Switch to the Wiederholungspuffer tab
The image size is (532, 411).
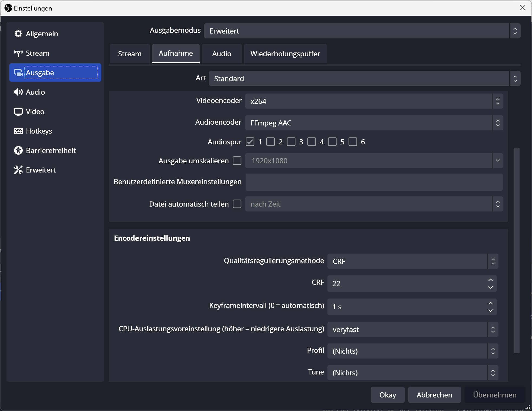[x=285, y=54]
